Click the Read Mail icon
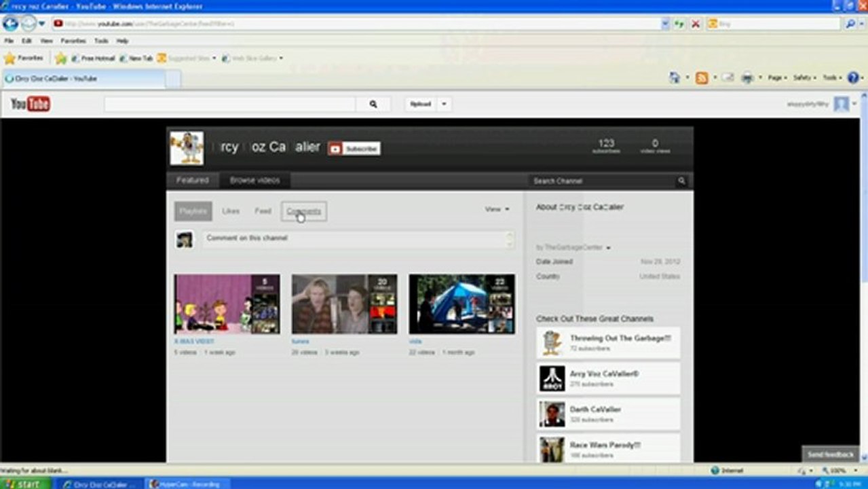The height and width of the screenshot is (489, 868). click(728, 78)
